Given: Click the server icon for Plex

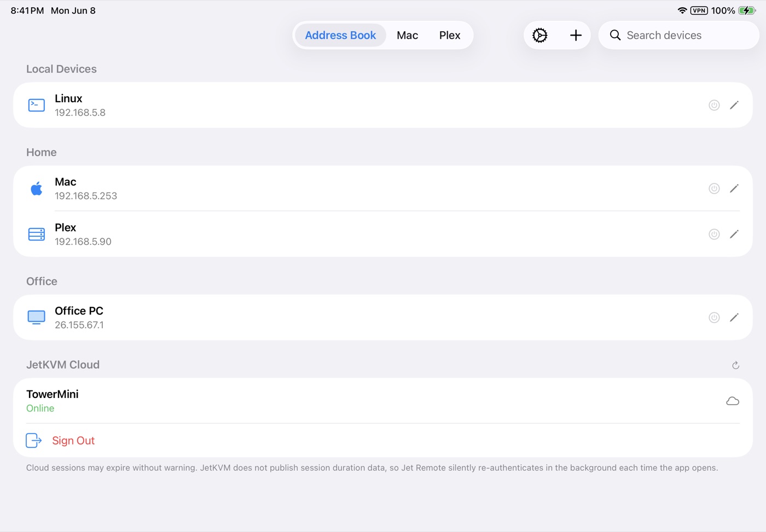Looking at the screenshot, I should point(37,234).
